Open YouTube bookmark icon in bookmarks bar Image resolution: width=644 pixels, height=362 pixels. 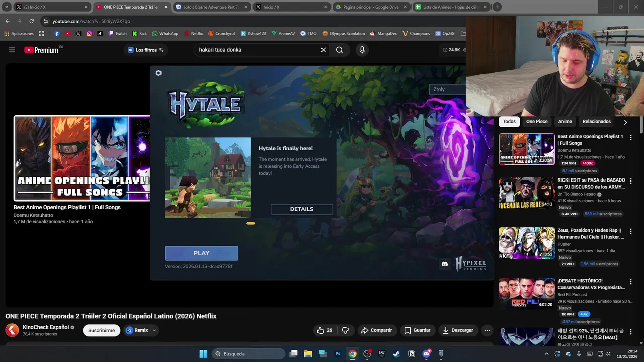(67, 34)
